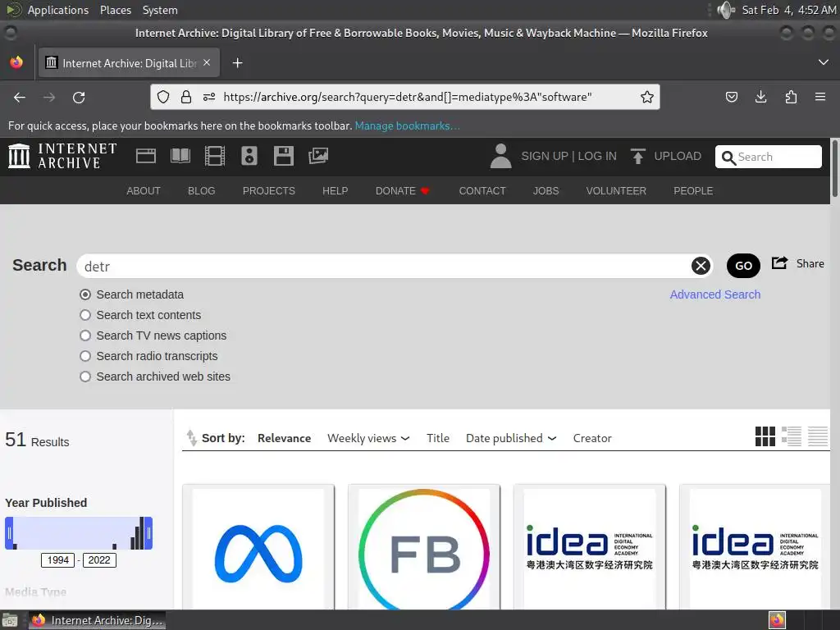Image resolution: width=840 pixels, height=630 pixels.
Task: Open the Applications menu
Action: (x=58, y=10)
